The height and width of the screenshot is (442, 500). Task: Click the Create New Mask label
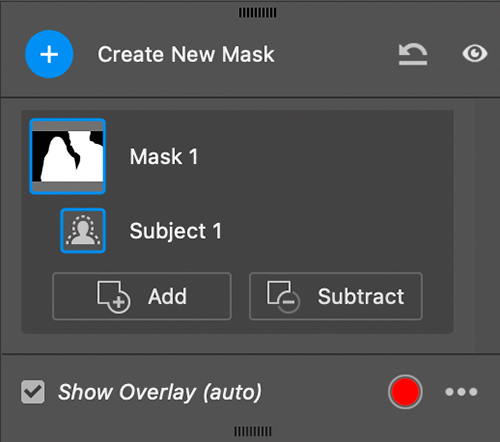186,54
